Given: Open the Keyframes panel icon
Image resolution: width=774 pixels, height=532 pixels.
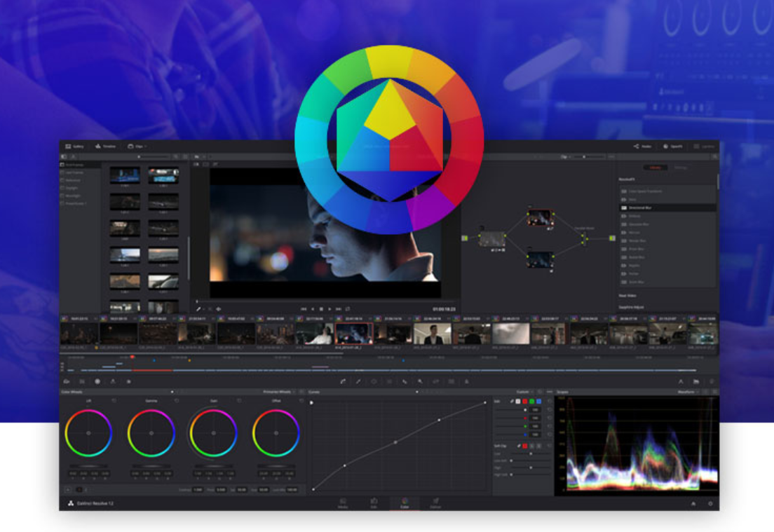Looking at the screenshot, I should pos(681,381).
